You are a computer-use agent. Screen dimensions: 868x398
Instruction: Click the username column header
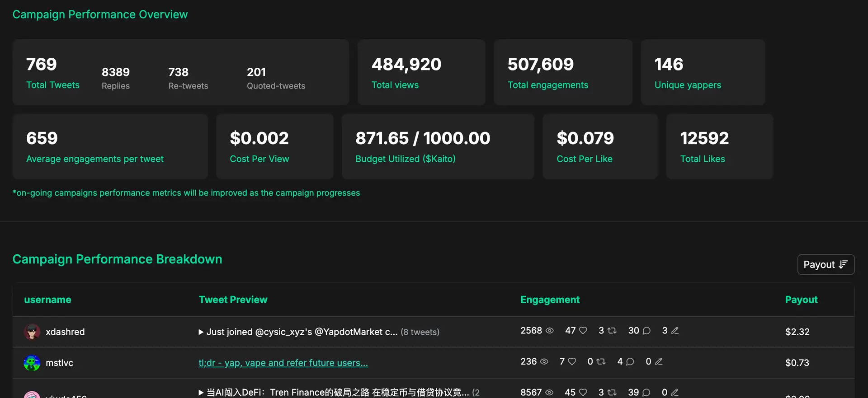[47, 300]
